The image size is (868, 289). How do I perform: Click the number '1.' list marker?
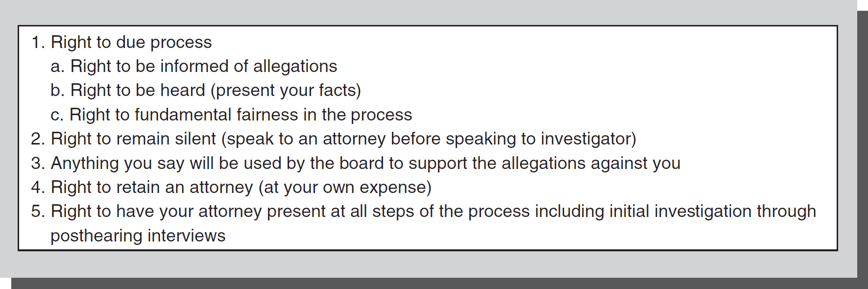pos(38,43)
